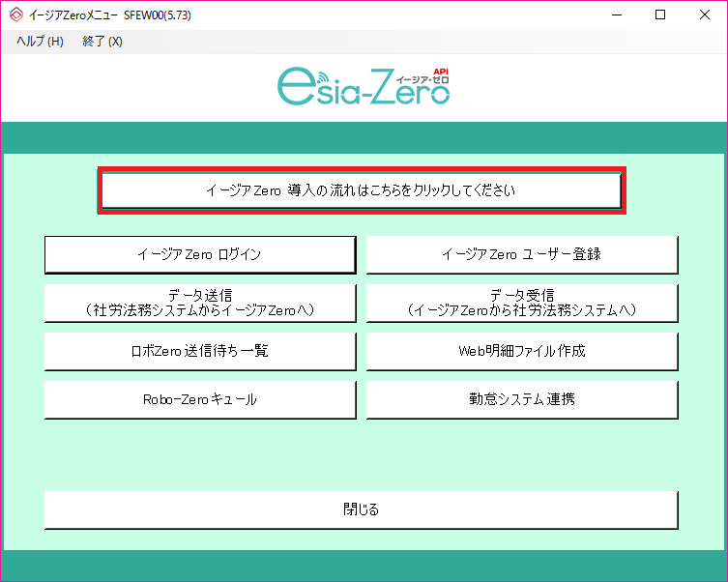
Task: Click the 閉じる button
Action: [362, 509]
